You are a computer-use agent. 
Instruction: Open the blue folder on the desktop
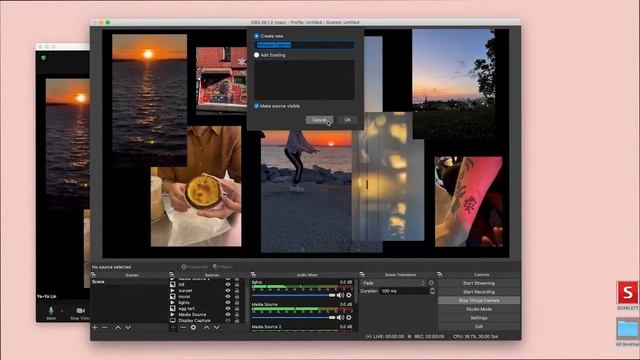pos(628,329)
